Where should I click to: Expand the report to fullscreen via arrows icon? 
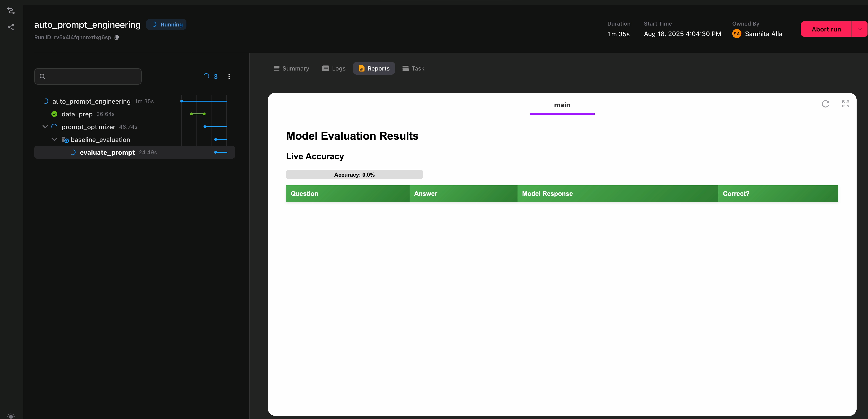tap(845, 103)
